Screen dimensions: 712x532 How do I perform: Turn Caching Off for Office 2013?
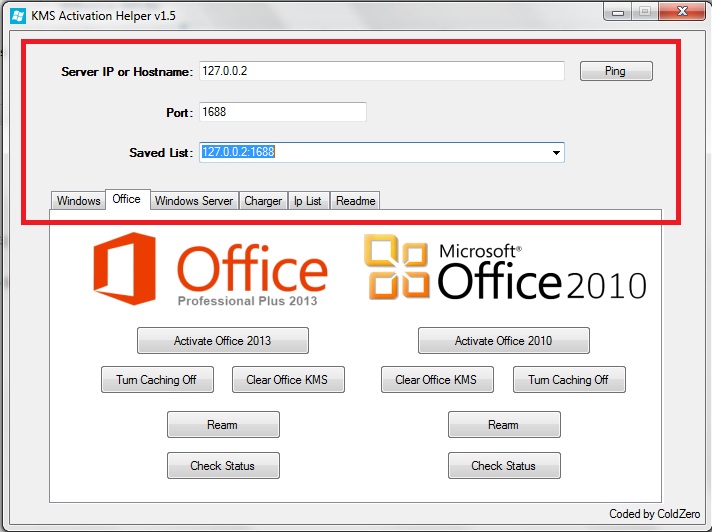click(157, 379)
